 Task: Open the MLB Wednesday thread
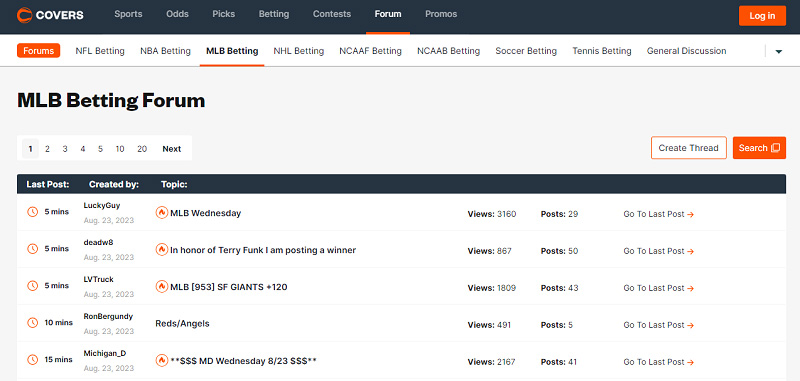(206, 213)
